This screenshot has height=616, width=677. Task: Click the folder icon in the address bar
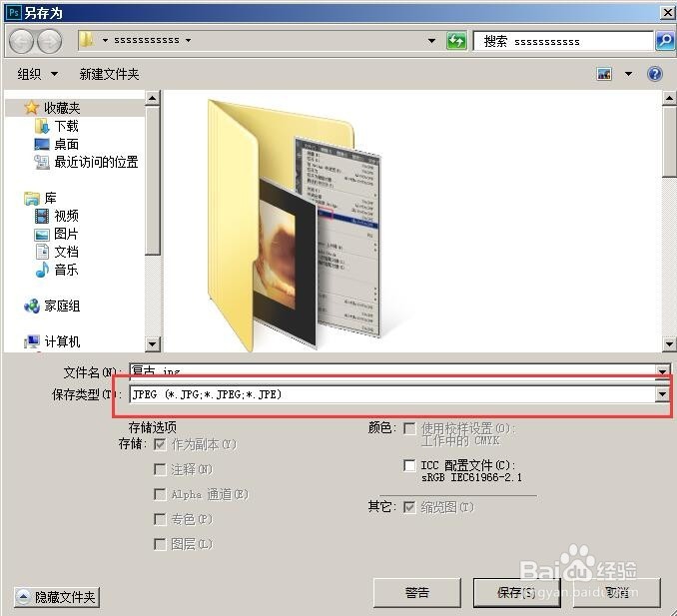[87, 40]
